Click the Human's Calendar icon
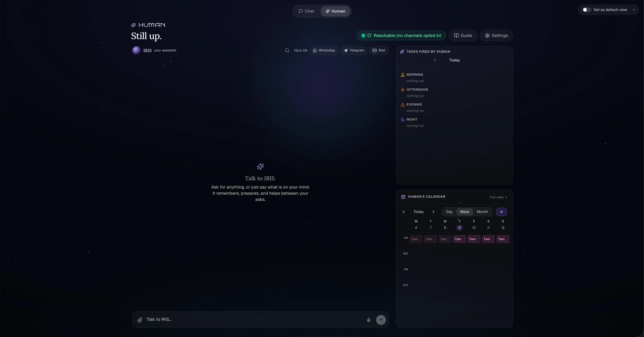644x337 pixels. (x=403, y=197)
